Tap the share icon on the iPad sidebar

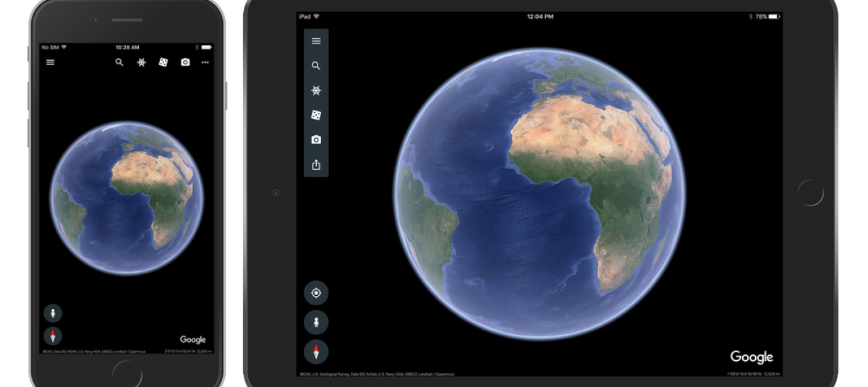tap(316, 165)
